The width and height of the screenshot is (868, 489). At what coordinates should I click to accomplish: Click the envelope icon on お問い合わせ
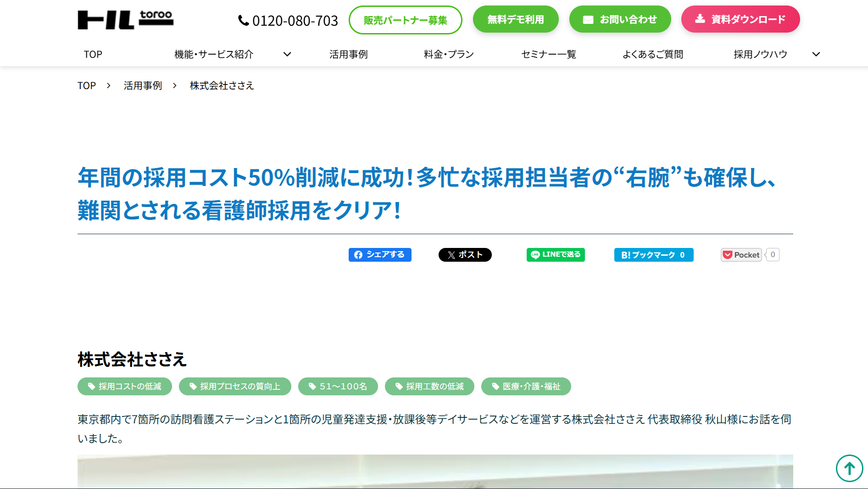tap(588, 19)
